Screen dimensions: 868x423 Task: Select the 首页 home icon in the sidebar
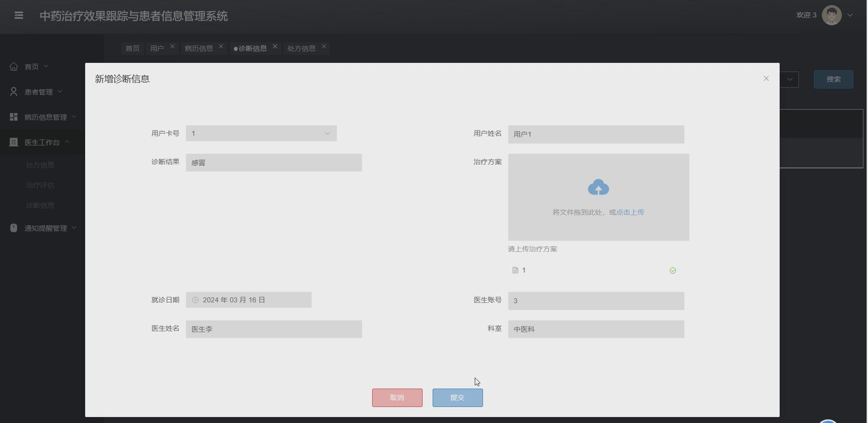[13, 66]
